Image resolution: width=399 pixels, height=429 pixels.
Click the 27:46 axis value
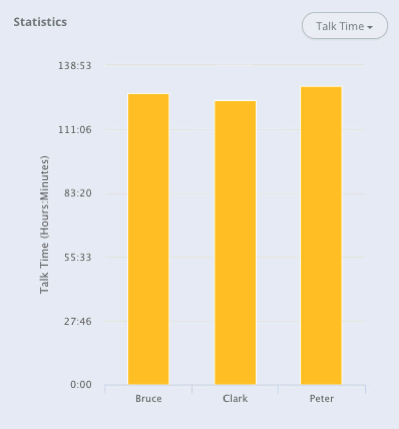[78, 321]
